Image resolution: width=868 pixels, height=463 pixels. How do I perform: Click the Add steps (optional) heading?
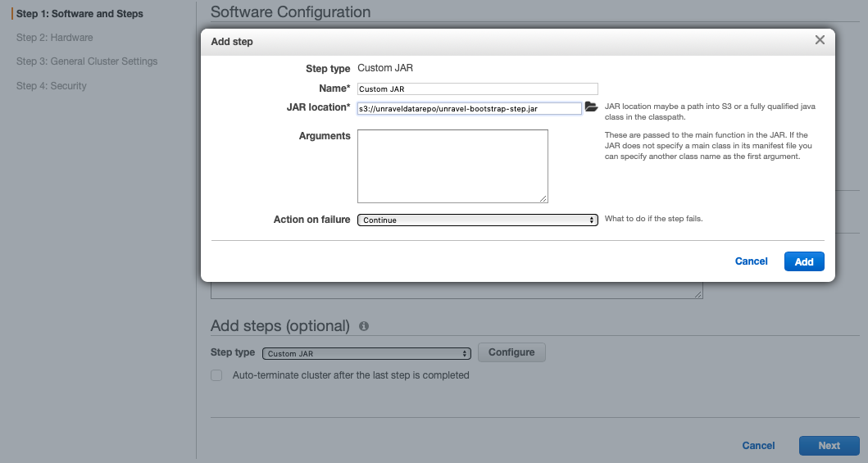(280, 326)
